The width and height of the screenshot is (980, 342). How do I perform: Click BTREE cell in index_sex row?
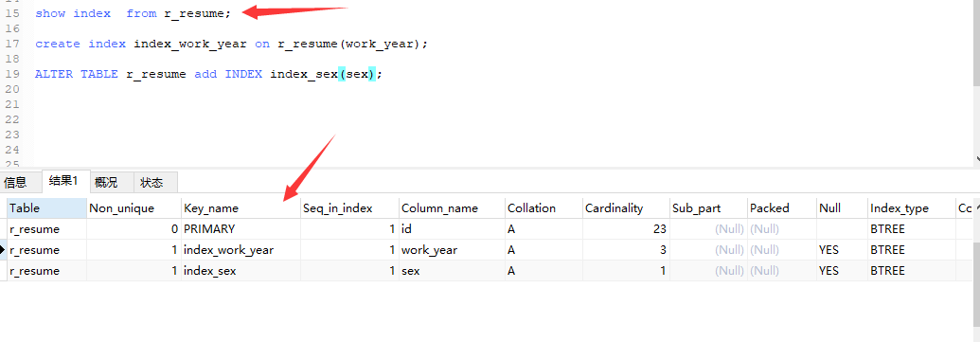911,271
